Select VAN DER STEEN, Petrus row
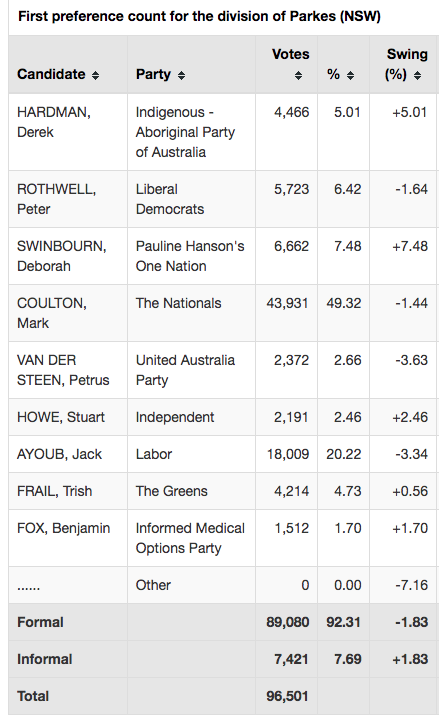439x721 pixels. coord(222,370)
